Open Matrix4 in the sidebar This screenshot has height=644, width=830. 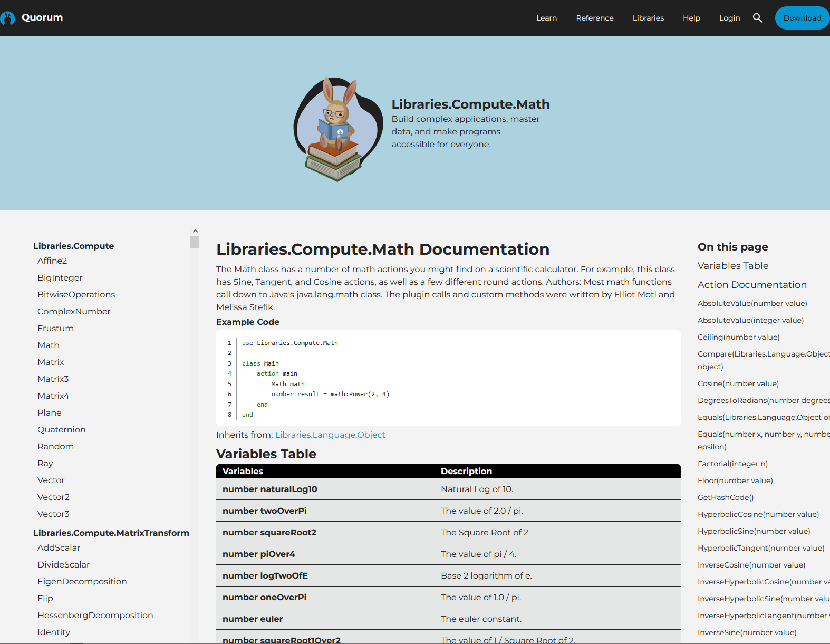click(x=53, y=396)
